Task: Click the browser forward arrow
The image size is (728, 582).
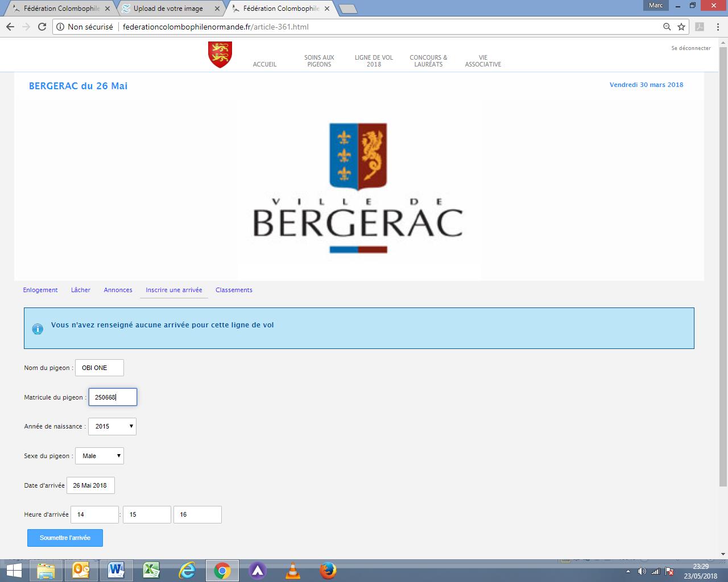Action: tap(26, 27)
